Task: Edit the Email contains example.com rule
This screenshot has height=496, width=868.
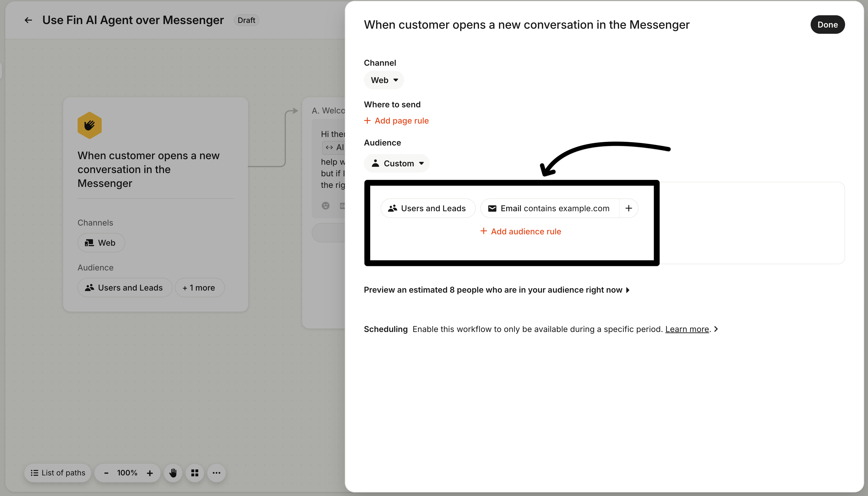Action: point(550,208)
